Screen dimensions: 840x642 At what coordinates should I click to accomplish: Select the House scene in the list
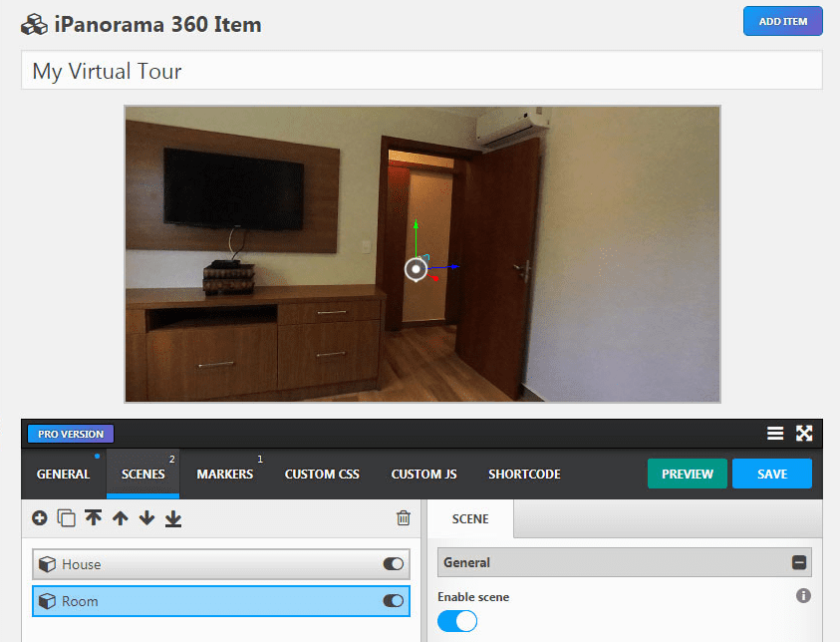click(199, 564)
